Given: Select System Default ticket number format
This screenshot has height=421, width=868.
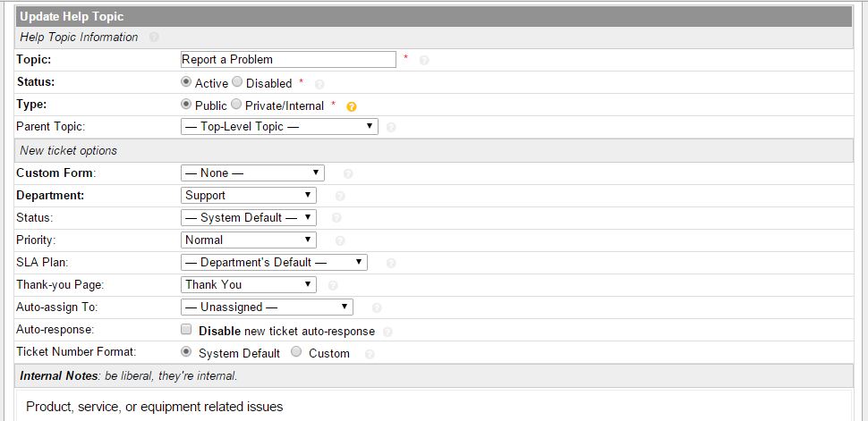Looking at the screenshot, I should [186, 352].
